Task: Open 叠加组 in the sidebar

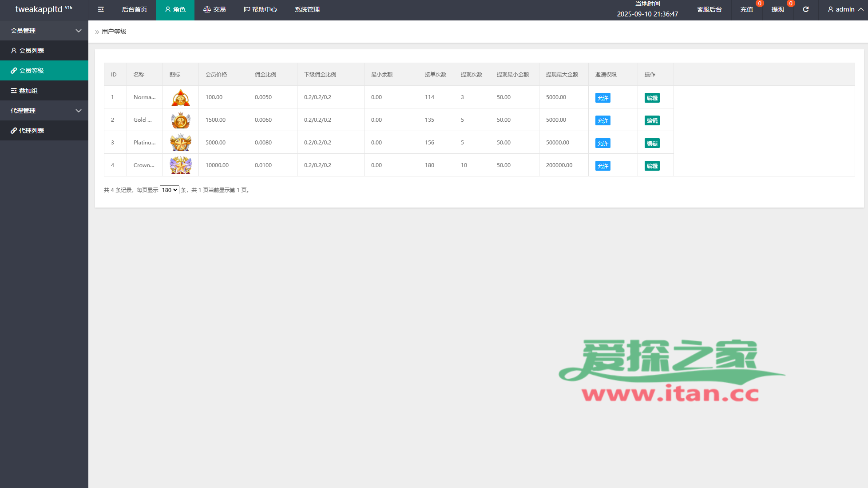Action: (28, 91)
